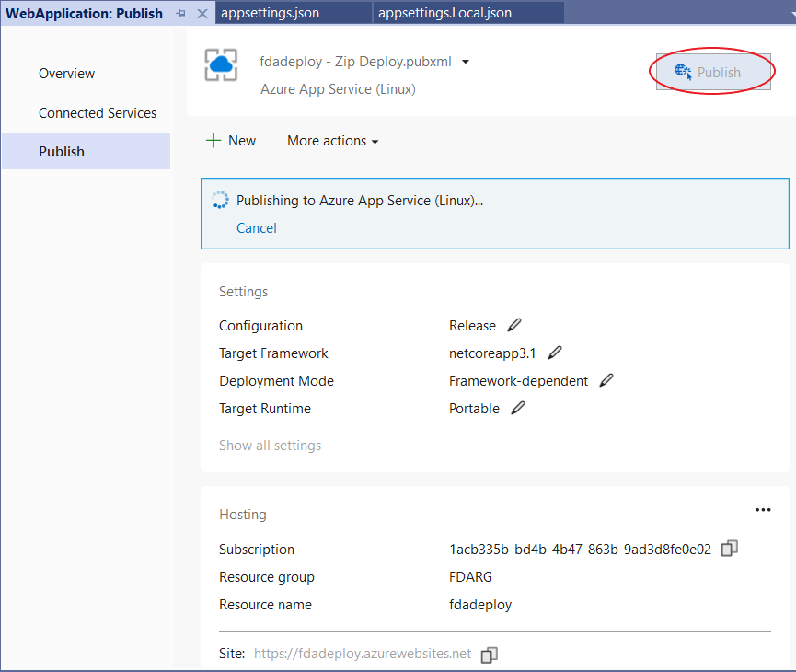Viewport: 796px width, 672px height.
Task: Click the green plus New icon
Action: coord(213,141)
